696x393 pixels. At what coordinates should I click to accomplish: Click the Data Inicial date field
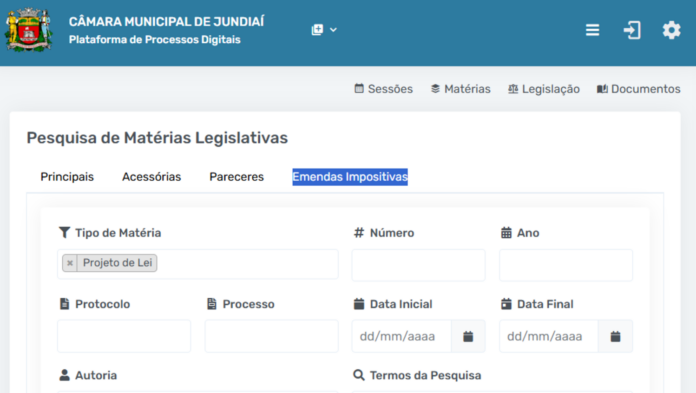[x=401, y=336]
